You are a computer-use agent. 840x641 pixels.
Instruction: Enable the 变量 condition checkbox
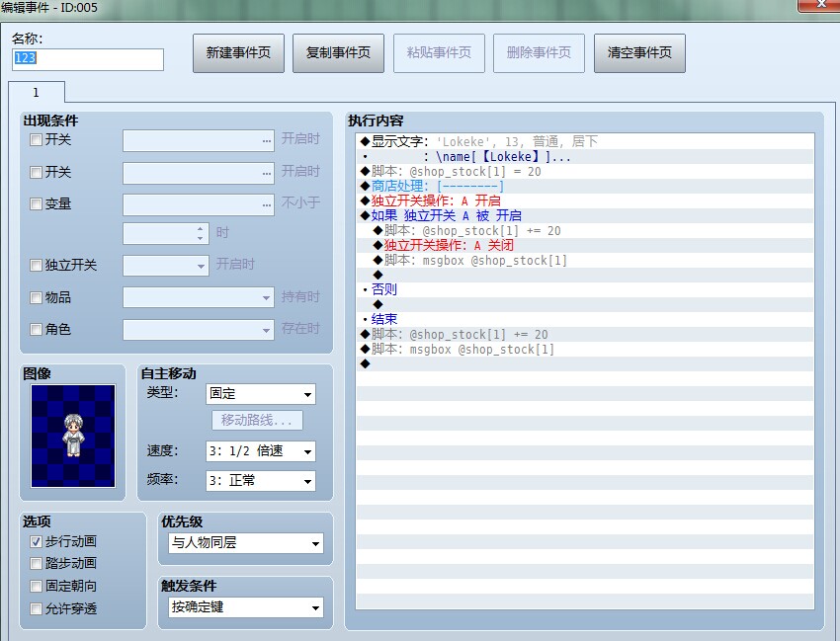coord(36,204)
